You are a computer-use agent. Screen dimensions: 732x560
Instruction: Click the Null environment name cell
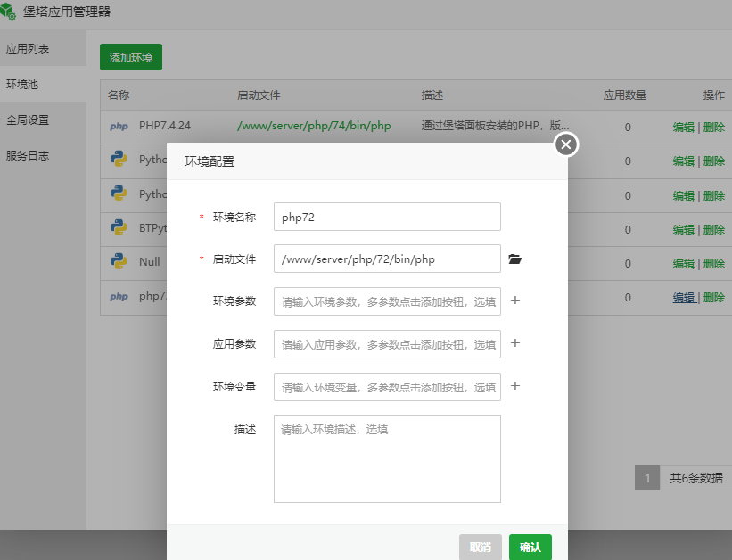[x=150, y=262]
